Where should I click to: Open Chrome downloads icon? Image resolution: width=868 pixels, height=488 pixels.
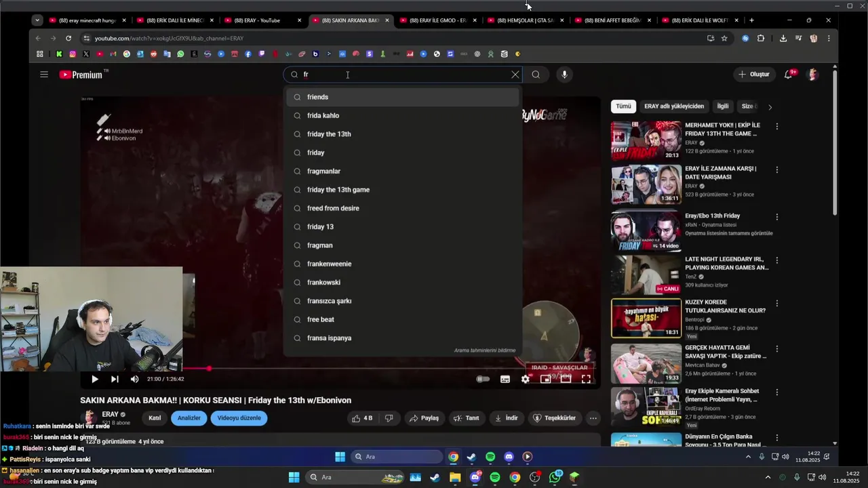(783, 39)
